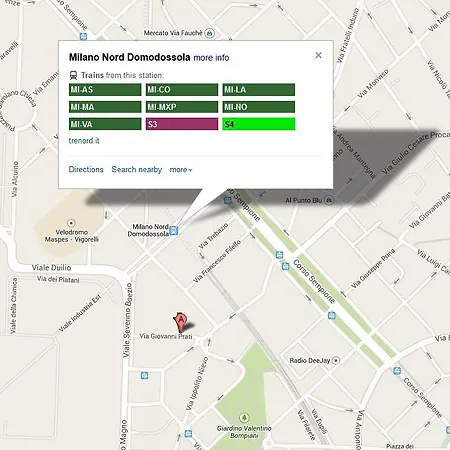The width and height of the screenshot is (450, 450).
Task: Click the Velodromo Maspes - Vigorelli marker
Action: [x=71, y=223]
